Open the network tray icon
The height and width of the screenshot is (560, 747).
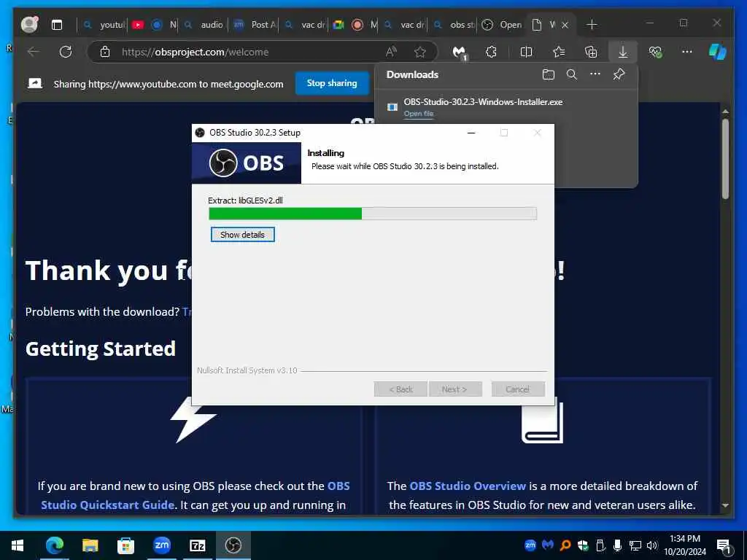point(635,545)
